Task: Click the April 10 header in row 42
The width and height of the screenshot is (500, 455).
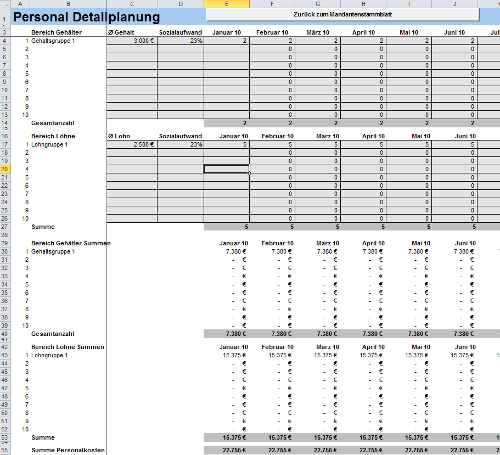Action: tap(373, 347)
